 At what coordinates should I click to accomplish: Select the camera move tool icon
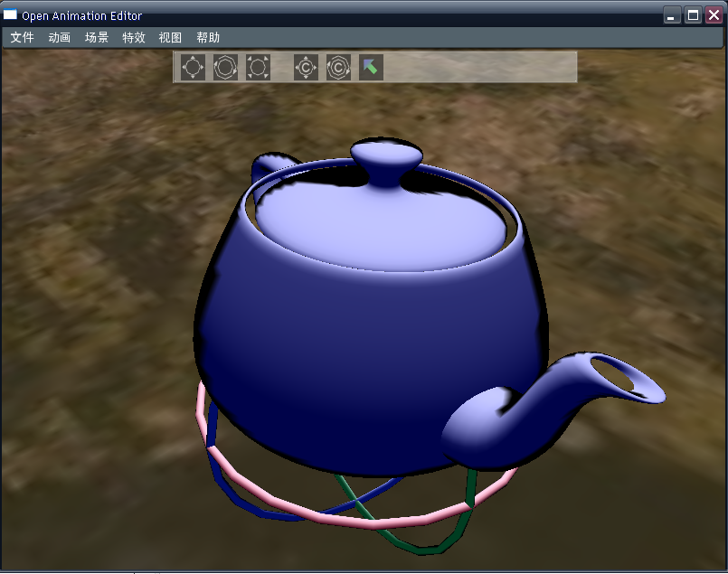pos(306,67)
